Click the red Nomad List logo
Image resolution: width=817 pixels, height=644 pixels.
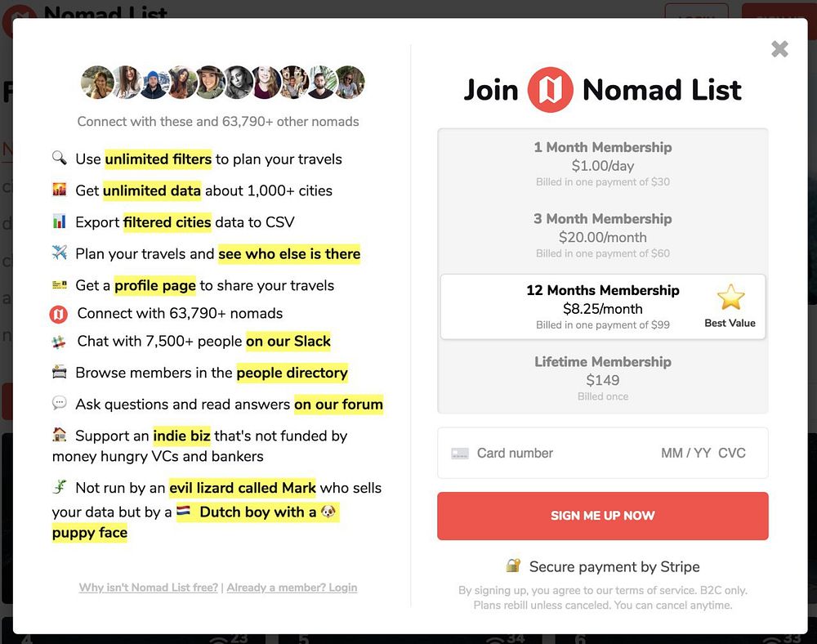pyautogui.click(x=550, y=90)
